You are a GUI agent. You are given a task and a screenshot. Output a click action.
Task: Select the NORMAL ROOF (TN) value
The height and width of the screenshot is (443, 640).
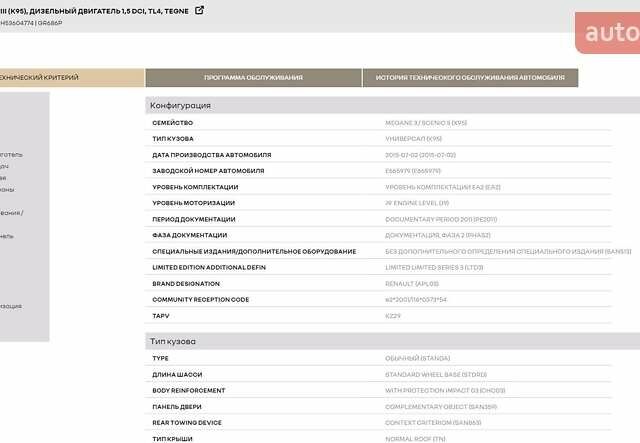pos(415,439)
